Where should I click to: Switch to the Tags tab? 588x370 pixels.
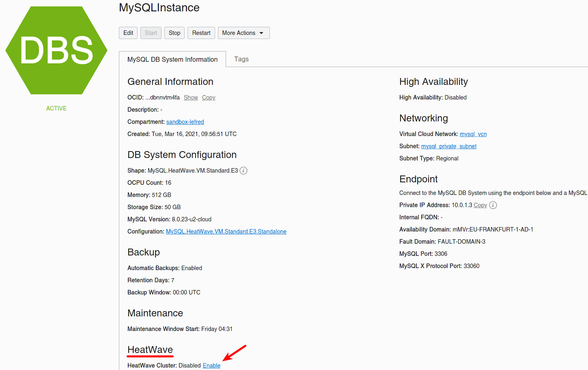(x=241, y=59)
